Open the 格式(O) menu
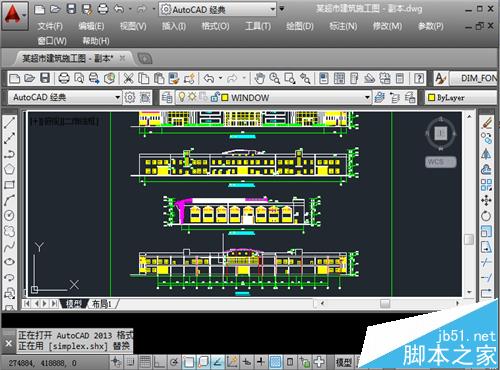Screen dimensions: 500x370 (215, 26)
